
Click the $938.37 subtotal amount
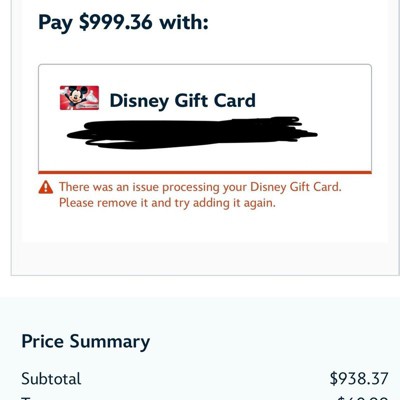tap(359, 379)
